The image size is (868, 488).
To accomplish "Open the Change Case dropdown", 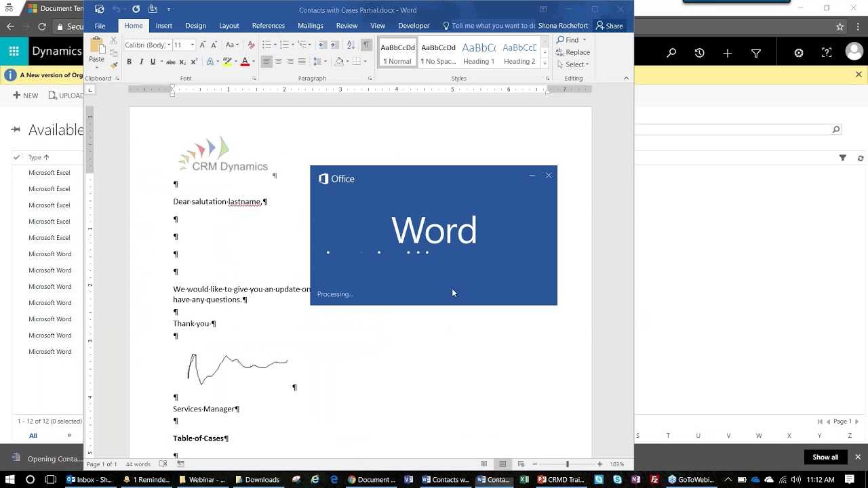I will (232, 45).
